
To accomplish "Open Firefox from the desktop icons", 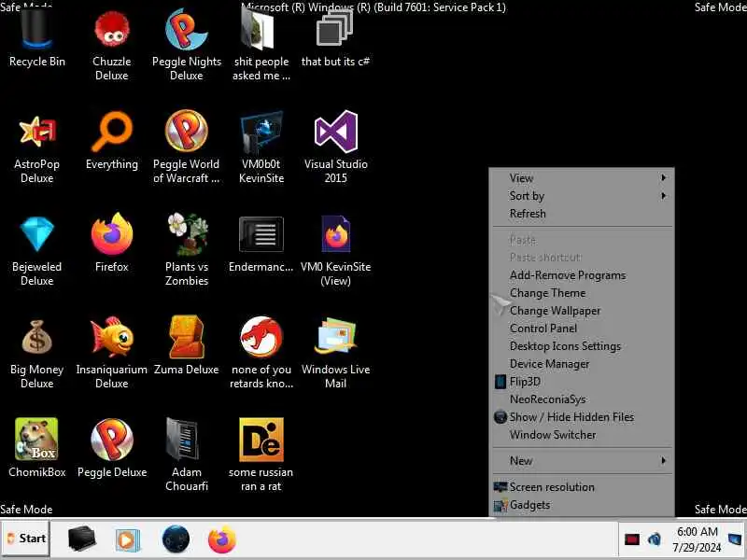I will click(x=111, y=243).
